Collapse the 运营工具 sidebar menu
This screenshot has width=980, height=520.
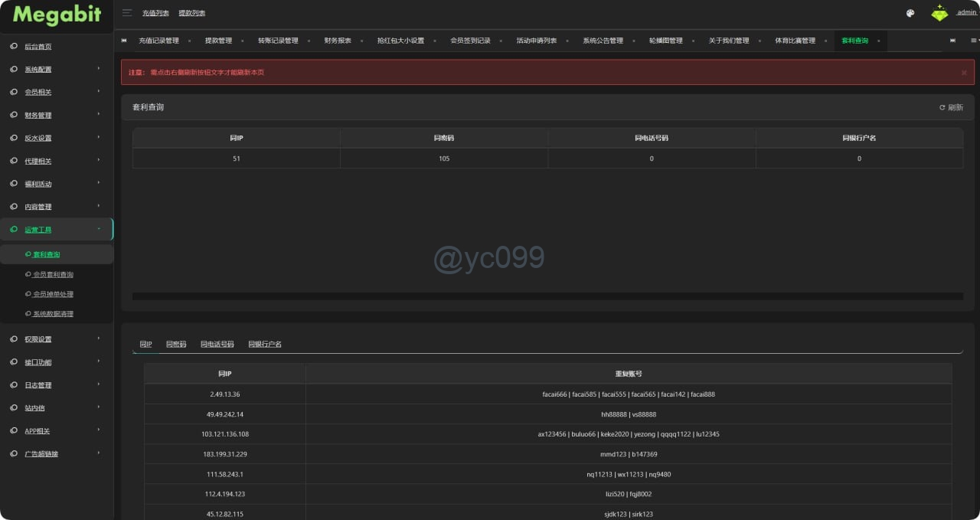coord(38,230)
